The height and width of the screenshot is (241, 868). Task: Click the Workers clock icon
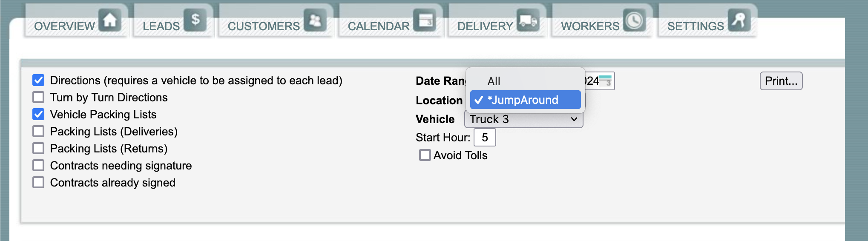tap(635, 20)
